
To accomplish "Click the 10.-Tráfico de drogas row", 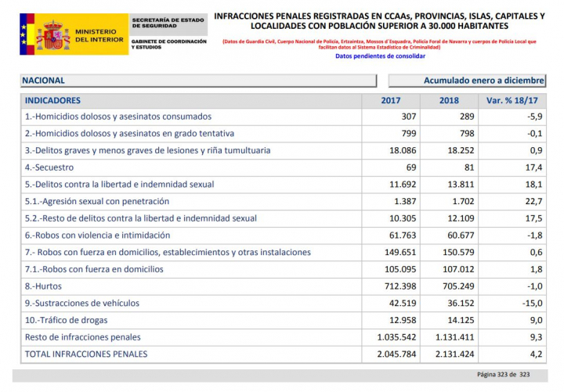I will pos(67,320).
